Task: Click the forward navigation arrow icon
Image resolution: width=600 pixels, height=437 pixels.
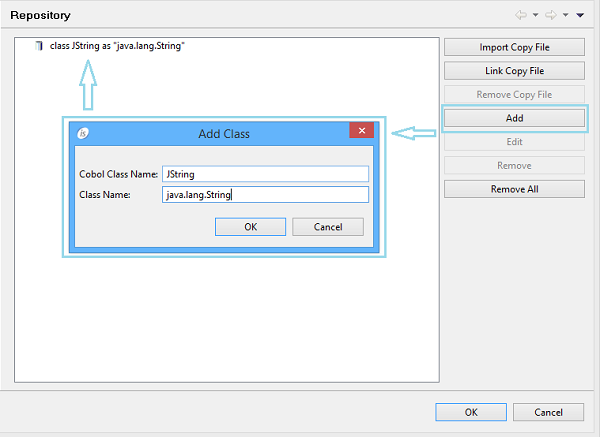Action: pos(552,15)
